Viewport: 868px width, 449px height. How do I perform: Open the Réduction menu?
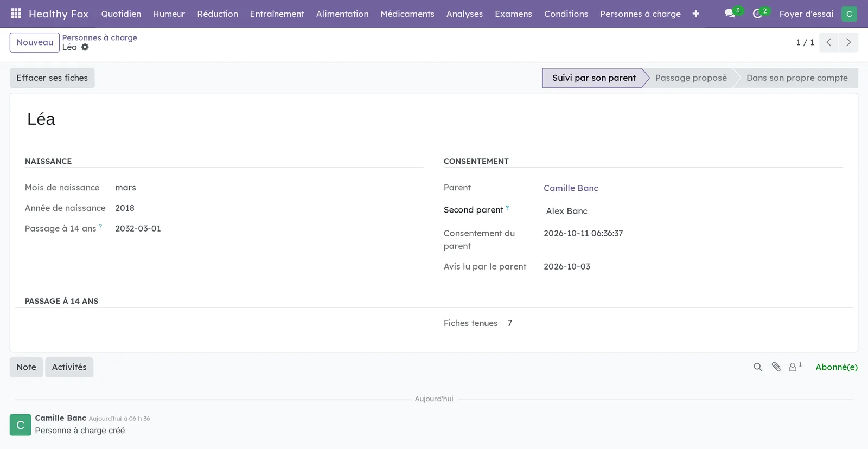(218, 14)
